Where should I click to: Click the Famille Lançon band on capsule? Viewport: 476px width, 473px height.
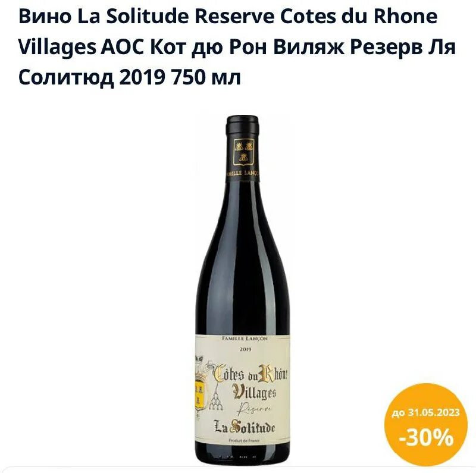point(243,174)
